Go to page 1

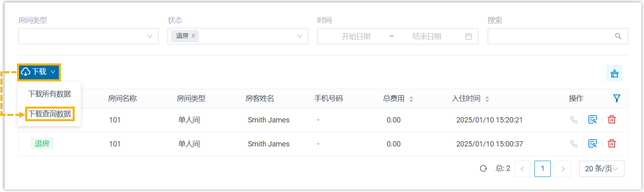click(543, 169)
